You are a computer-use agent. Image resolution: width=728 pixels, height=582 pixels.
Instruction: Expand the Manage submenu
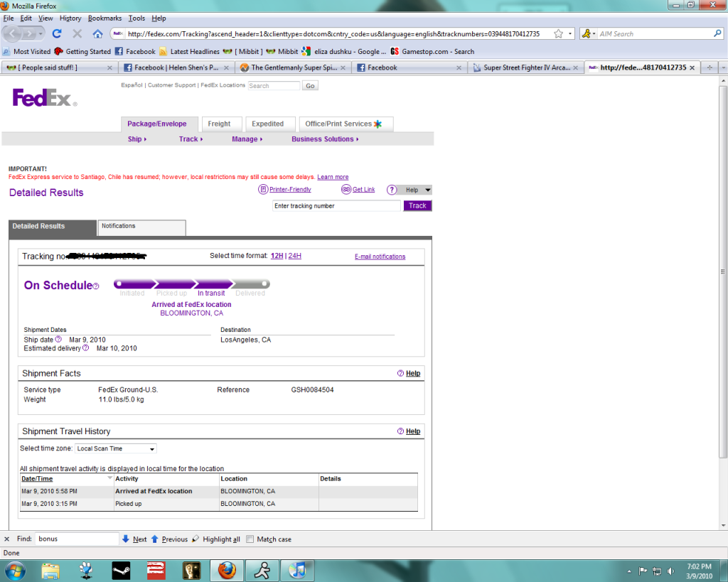point(247,139)
